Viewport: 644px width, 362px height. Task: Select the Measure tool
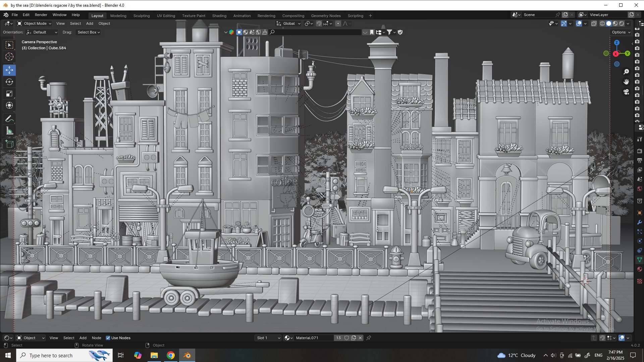tap(9, 131)
